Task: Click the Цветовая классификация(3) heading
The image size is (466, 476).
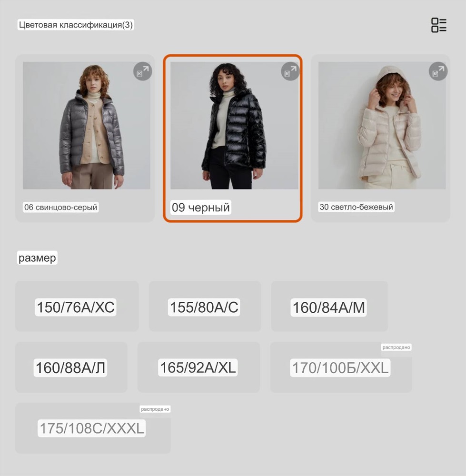Action: tap(76, 25)
